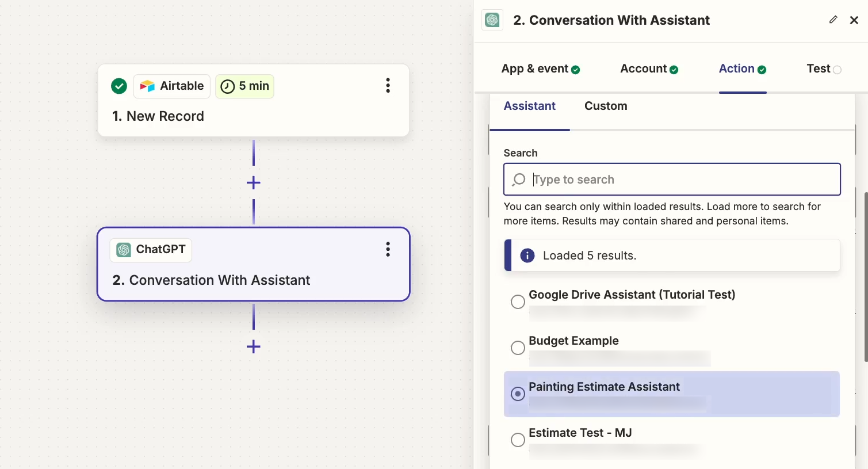This screenshot has height=469, width=868.
Task: Open the Account tab
Action: pyautogui.click(x=649, y=69)
